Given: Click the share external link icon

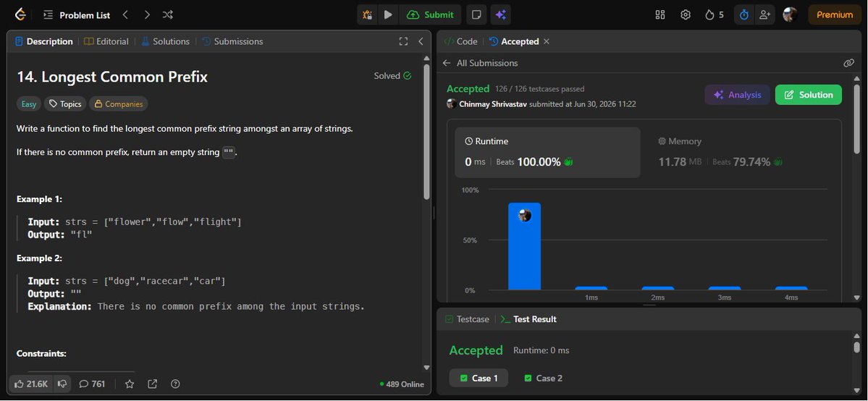Looking at the screenshot, I should pos(152,384).
